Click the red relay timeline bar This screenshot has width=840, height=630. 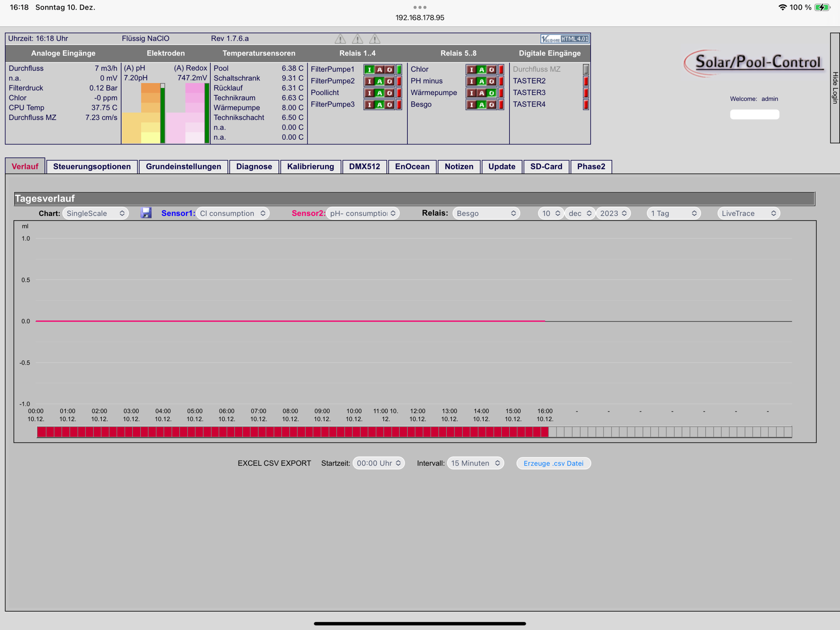coord(292,432)
